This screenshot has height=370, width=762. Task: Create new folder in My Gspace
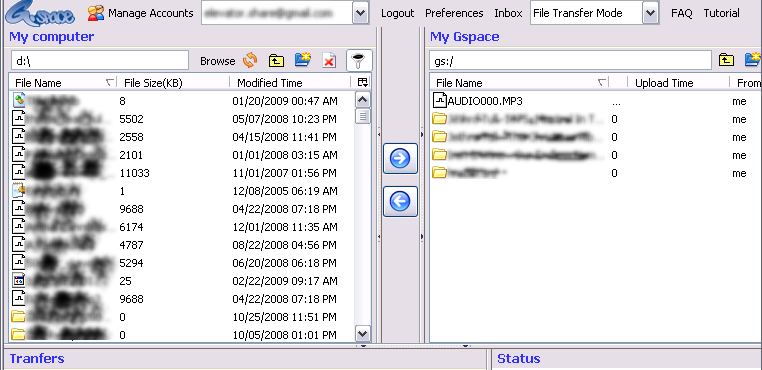coord(753,60)
